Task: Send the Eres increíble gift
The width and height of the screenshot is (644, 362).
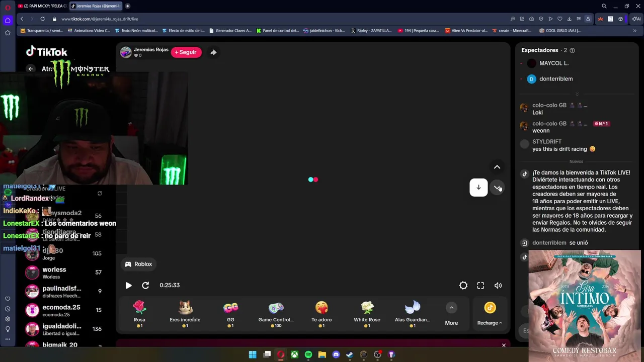Action: pyautogui.click(x=185, y=314)
